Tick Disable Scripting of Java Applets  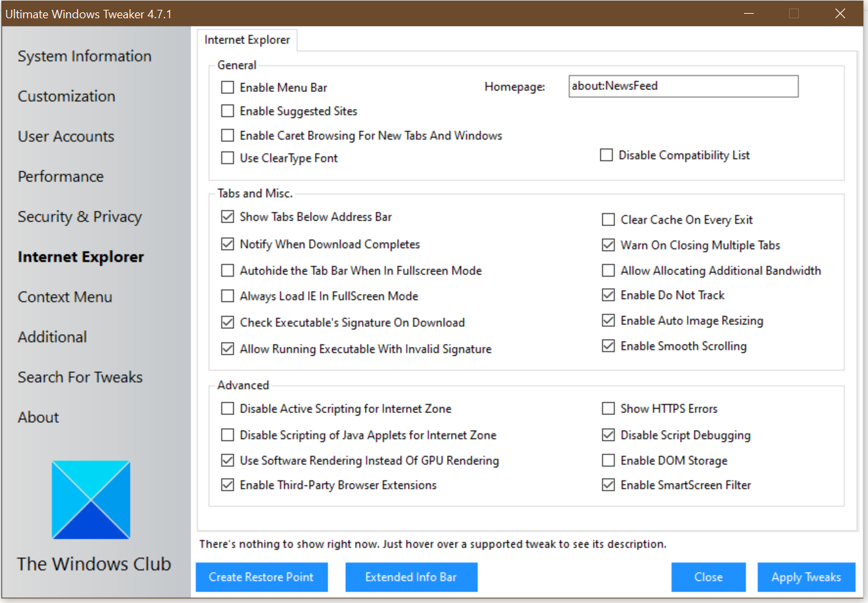228,435
